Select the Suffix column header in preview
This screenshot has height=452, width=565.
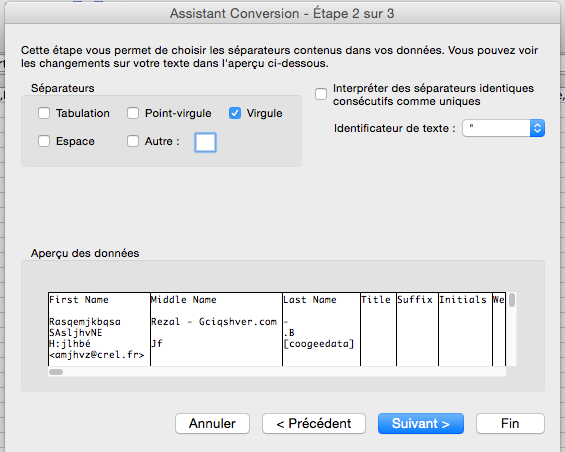415,300
